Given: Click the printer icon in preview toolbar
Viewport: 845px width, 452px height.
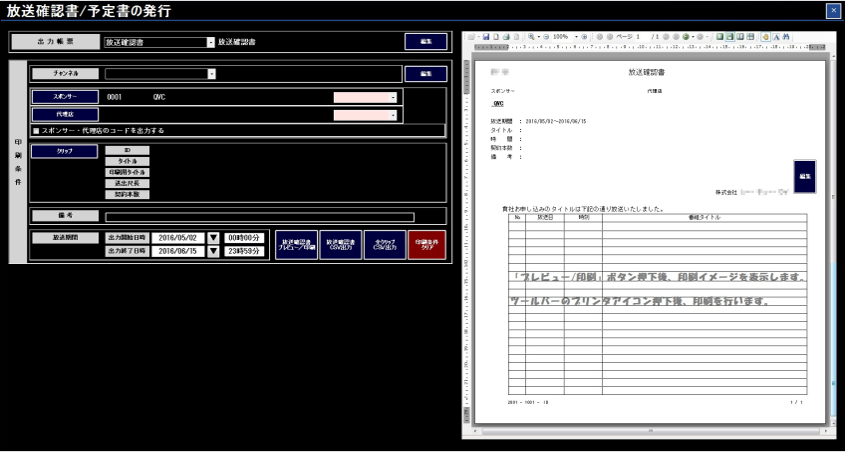Looking at the screenshot, I should pyautogui.click(x=506, y=37).
